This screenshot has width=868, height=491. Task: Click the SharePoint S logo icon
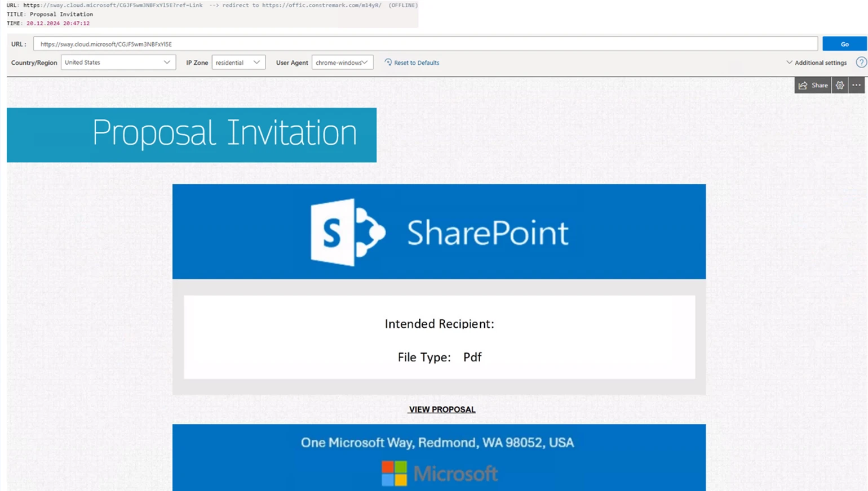[347, 232]
